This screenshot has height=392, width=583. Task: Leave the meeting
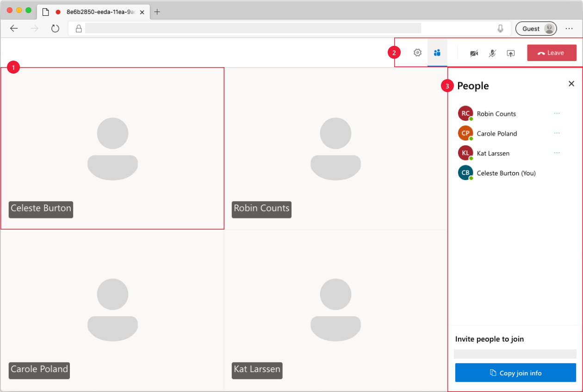pyautogui.click(x=552, y=52)
